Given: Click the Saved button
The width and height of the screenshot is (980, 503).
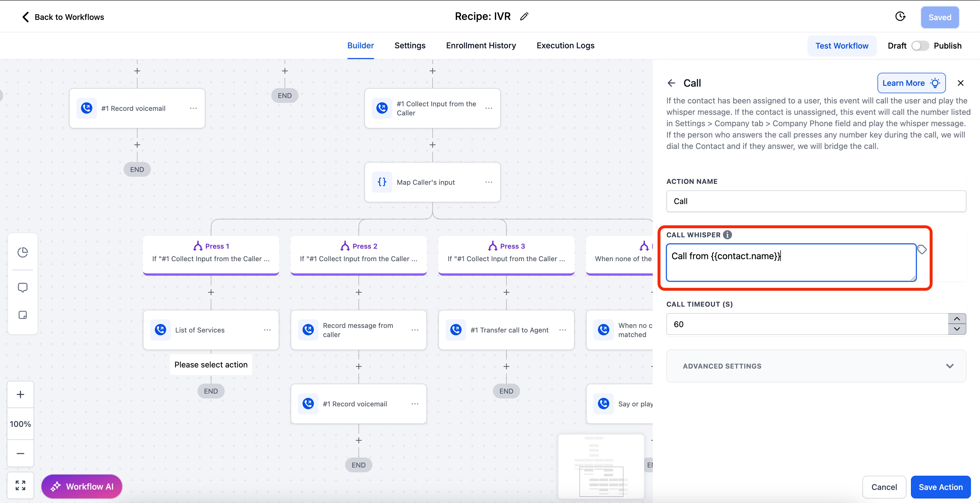Looking at the screenshot, I should point(940,17).
